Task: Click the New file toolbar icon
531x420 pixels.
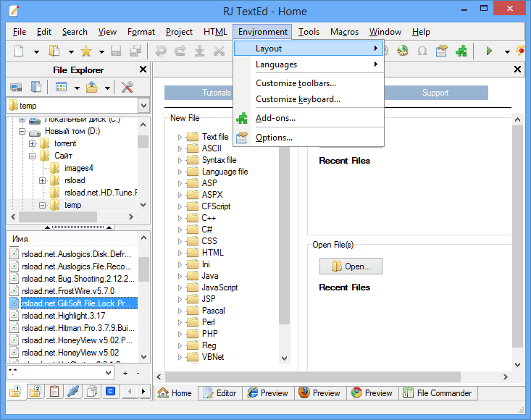Action: coord(19,51)
